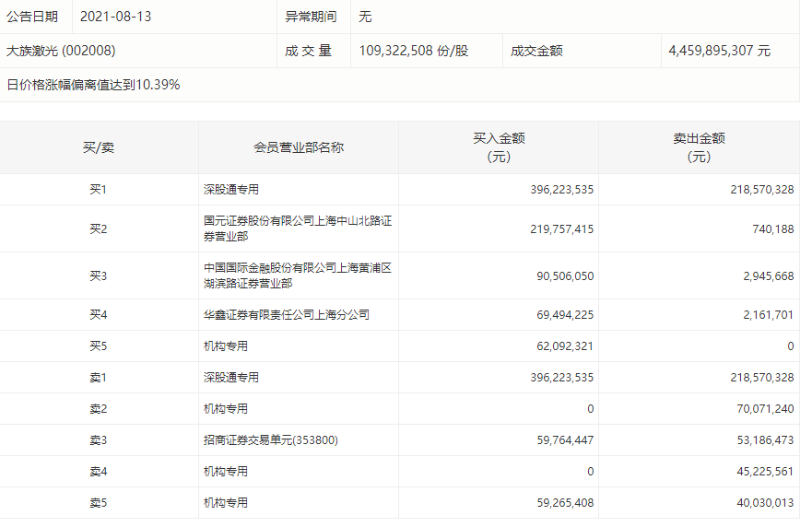Click 机构专用 in the 卖2 row

coord(226,409)
